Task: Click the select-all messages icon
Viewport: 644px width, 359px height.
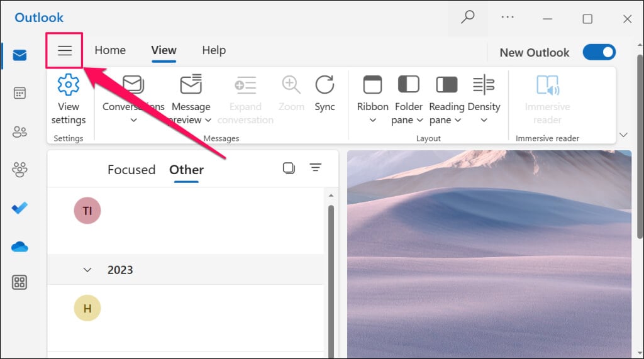Action: 289,168
